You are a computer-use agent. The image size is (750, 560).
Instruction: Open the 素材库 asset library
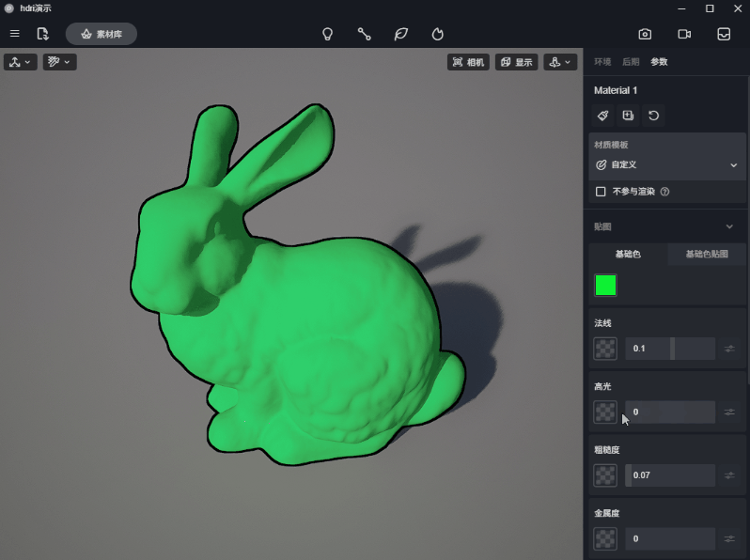pyautogui.click(x=102, y=34)
